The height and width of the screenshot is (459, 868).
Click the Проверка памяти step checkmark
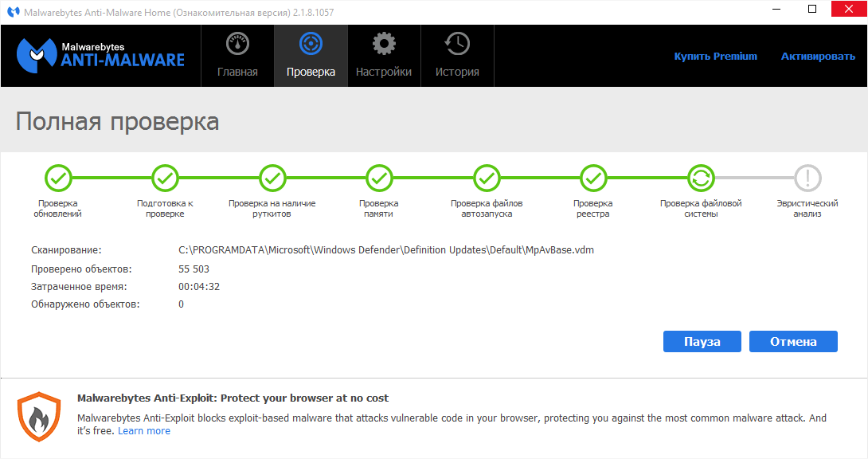click(379, 178)
